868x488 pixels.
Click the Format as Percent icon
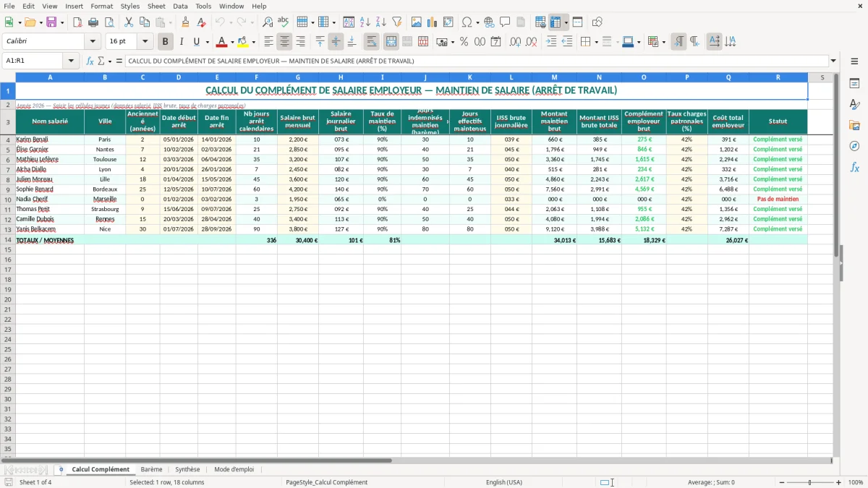464,42
